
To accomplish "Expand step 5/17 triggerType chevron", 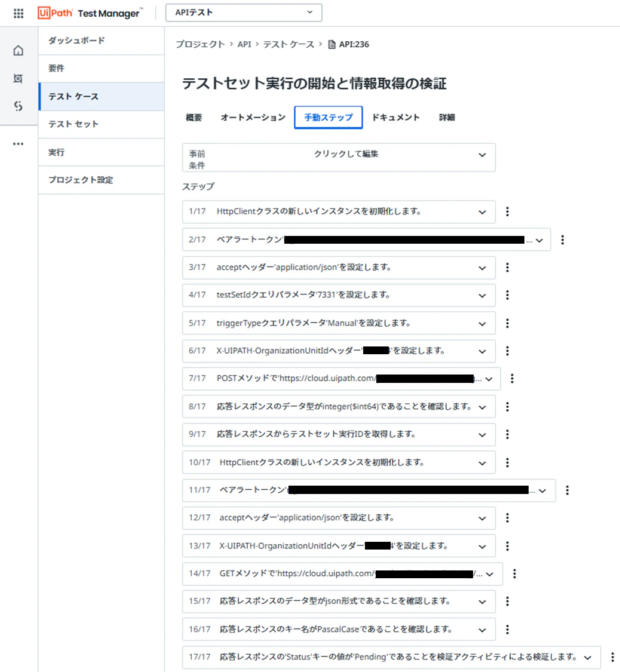I will [482, 324].
